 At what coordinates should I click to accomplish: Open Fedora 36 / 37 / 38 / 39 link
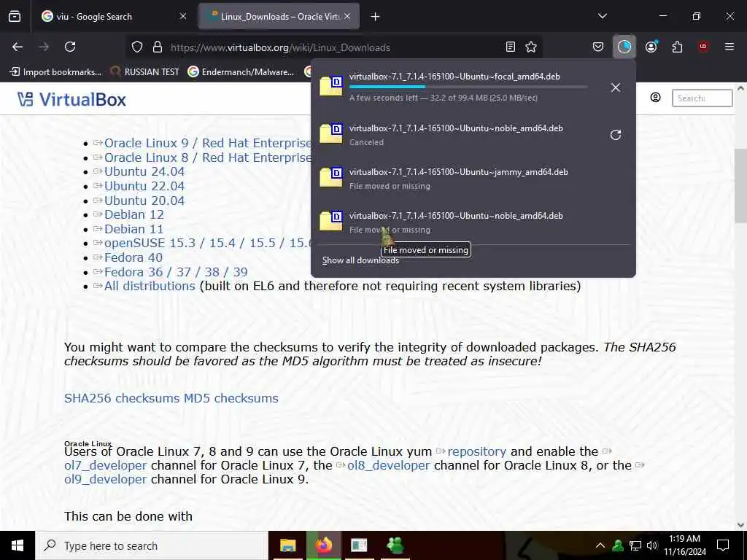coord(176,272)
